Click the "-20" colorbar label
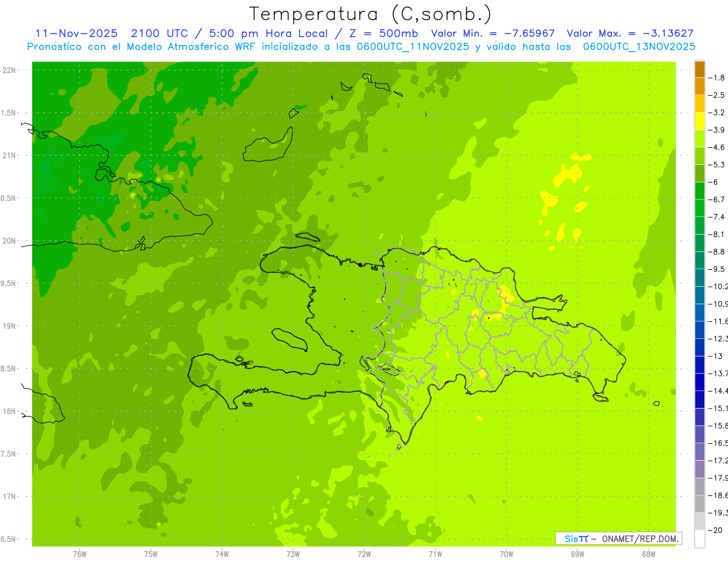The image size is (728, 562). [715, 530]
